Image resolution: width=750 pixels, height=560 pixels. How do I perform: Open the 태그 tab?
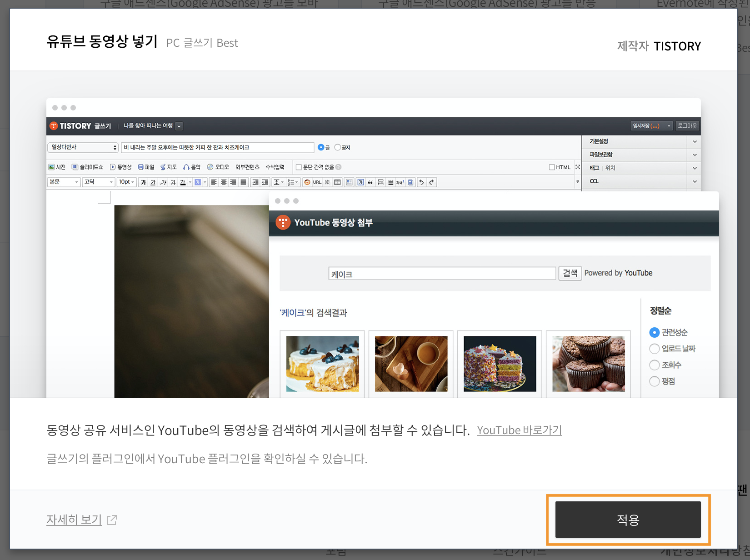[594, 168]
